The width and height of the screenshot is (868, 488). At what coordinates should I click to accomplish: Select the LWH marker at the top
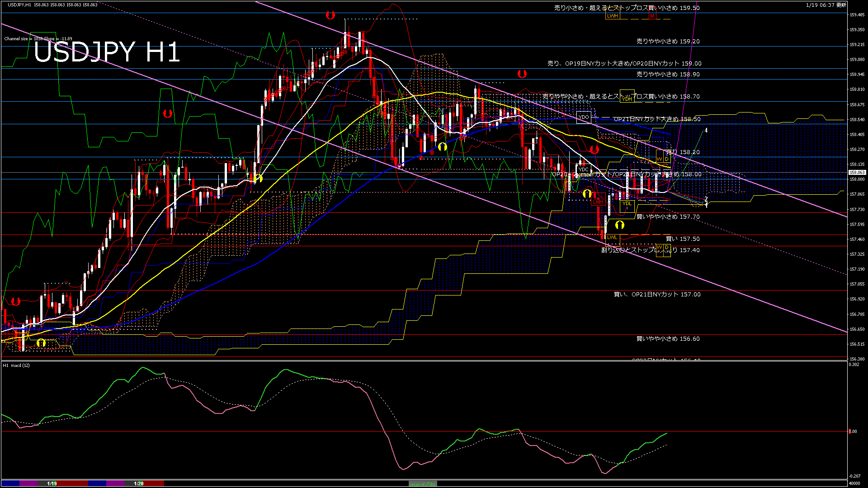click(x=613, y=16)
